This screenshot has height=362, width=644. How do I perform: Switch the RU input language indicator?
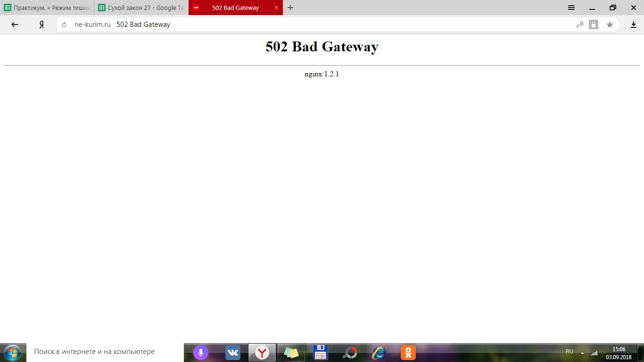(x=570, y=352)
